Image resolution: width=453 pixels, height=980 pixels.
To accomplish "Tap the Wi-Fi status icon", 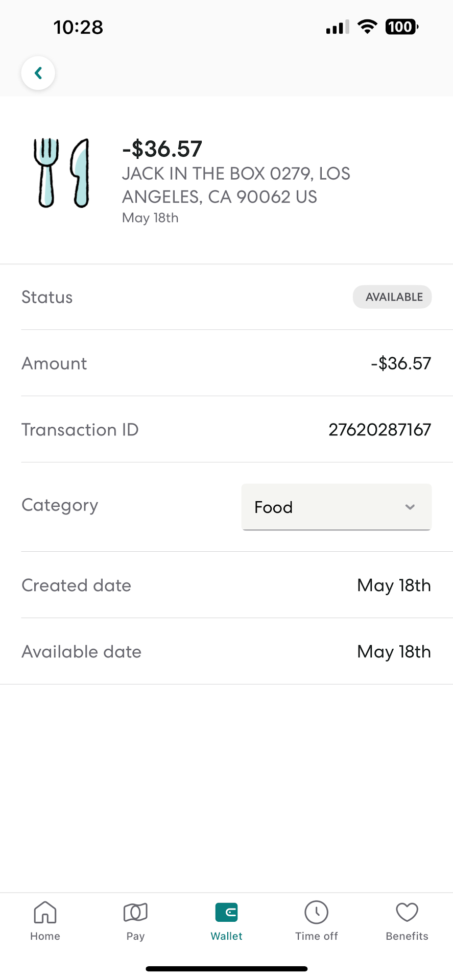I will (x=367, y=27).
